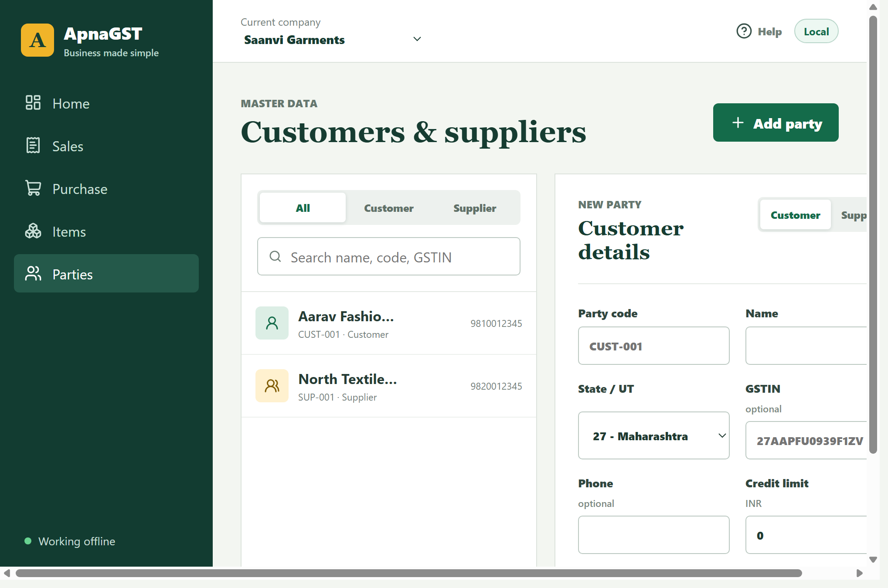Click into the Phone field
This screenshot has width=888, height=588.
653,535
